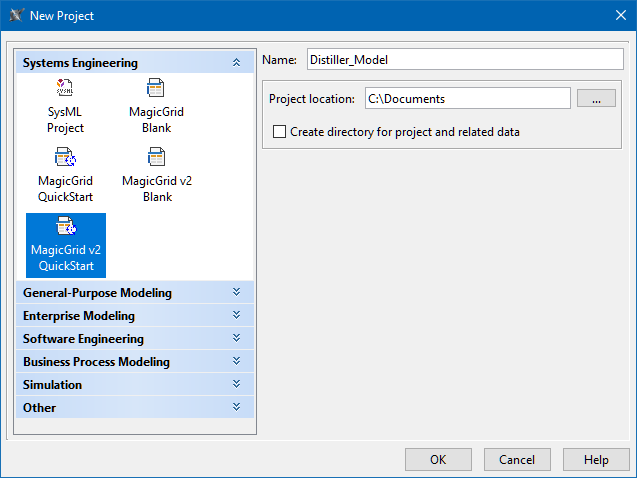Open Help for New Project
Image resolution: width=637 pixels, height=478 pixels.
[596, 459]
